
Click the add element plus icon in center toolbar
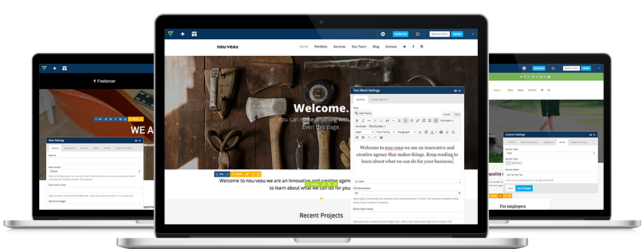coord(183,35)
